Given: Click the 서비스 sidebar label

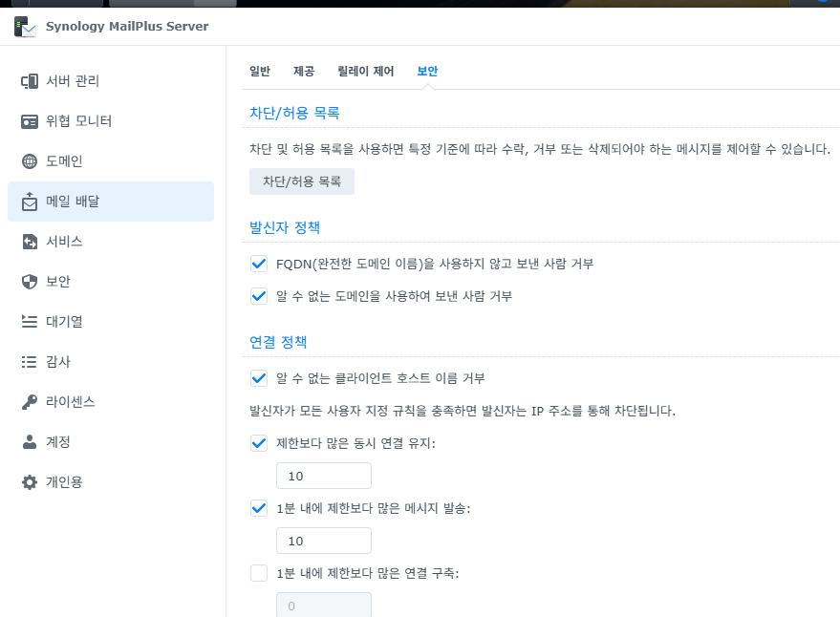Looking at the screenshot, I should [64, 242].
